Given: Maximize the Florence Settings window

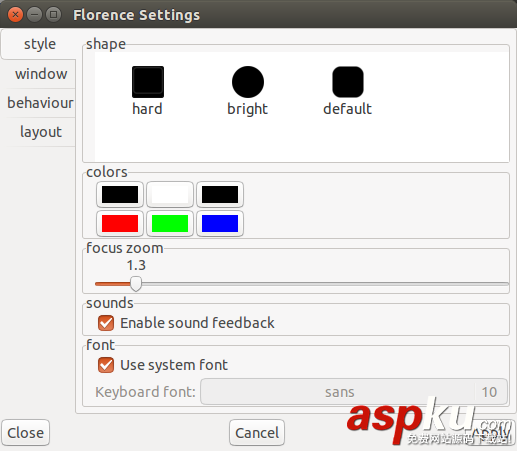Looking at the screenshot, I should (53, 15).
